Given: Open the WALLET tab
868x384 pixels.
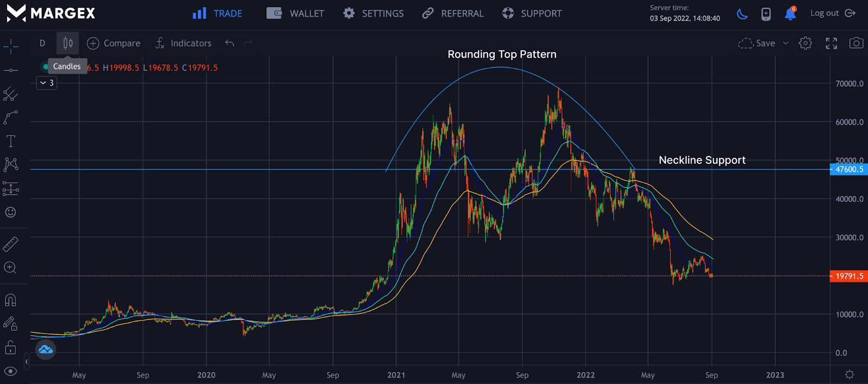Looking at the screenshot, I should pyautogui.click(x=295, y=14).
